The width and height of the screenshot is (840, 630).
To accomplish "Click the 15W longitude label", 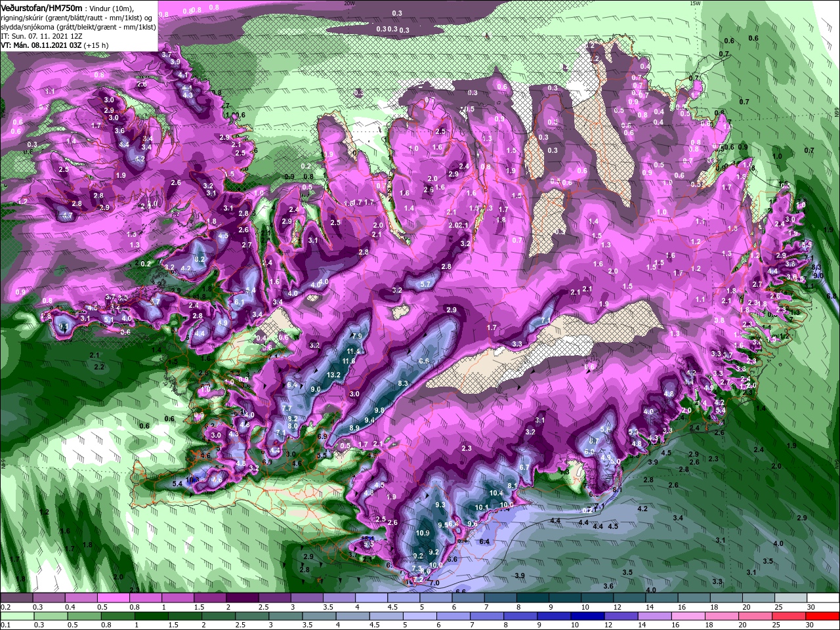I will [695, 3].
